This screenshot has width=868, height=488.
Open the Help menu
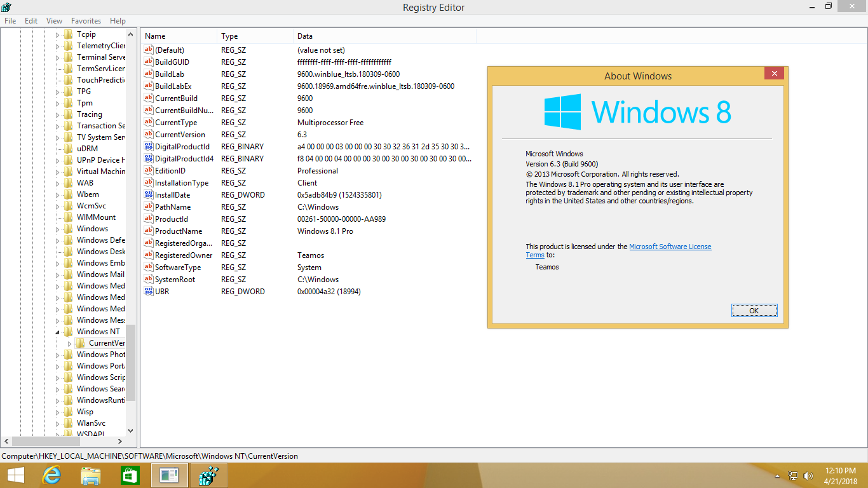pos(118,21)
